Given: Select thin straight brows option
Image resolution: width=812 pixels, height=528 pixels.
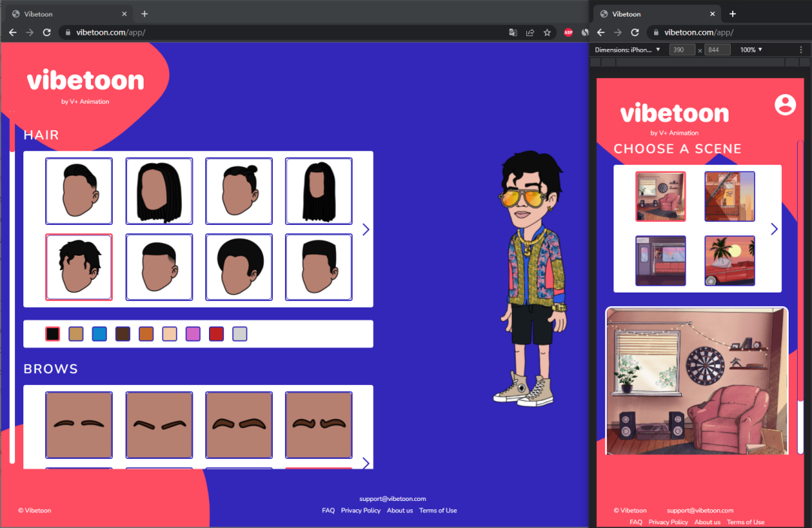Looking at the screenshot, I should (x=79, y=425).
